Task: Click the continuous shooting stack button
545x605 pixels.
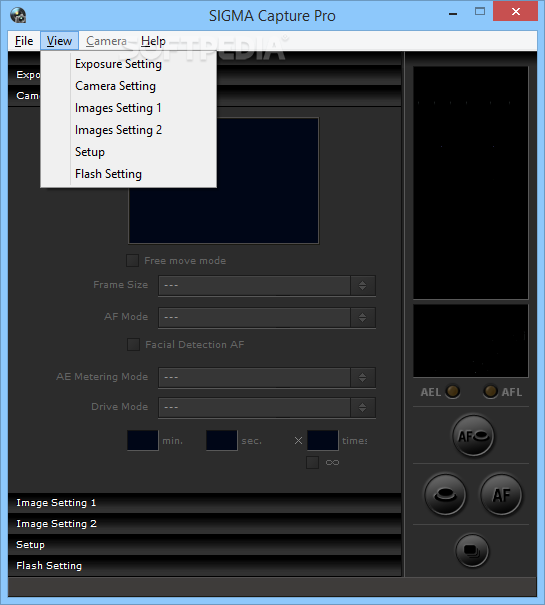Action: 472,551
